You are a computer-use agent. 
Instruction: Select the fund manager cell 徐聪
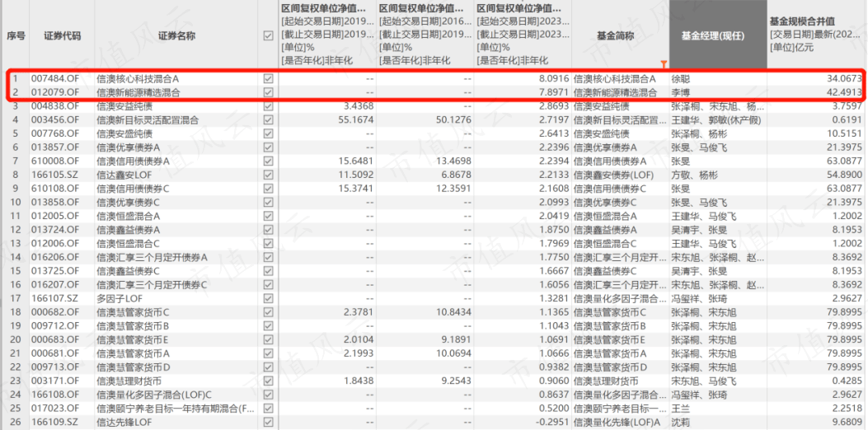(682, 78)
